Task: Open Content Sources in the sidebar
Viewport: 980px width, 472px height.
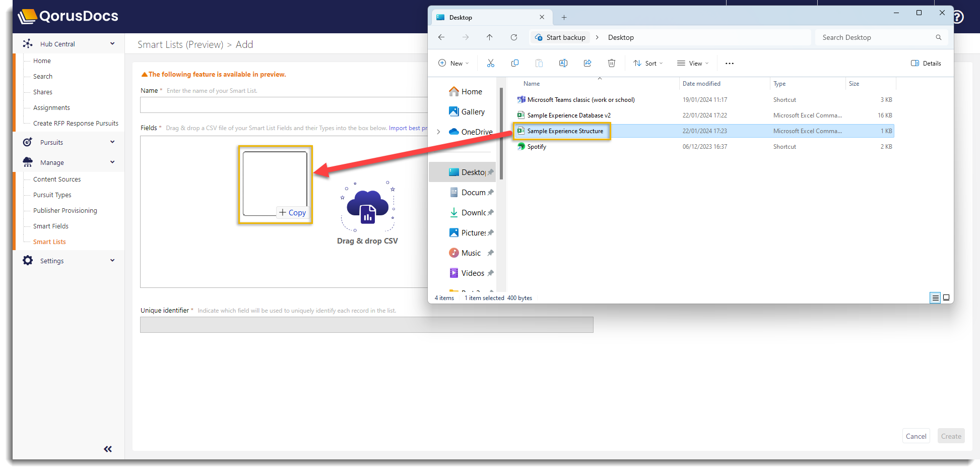Action: (x=57, y=179)
